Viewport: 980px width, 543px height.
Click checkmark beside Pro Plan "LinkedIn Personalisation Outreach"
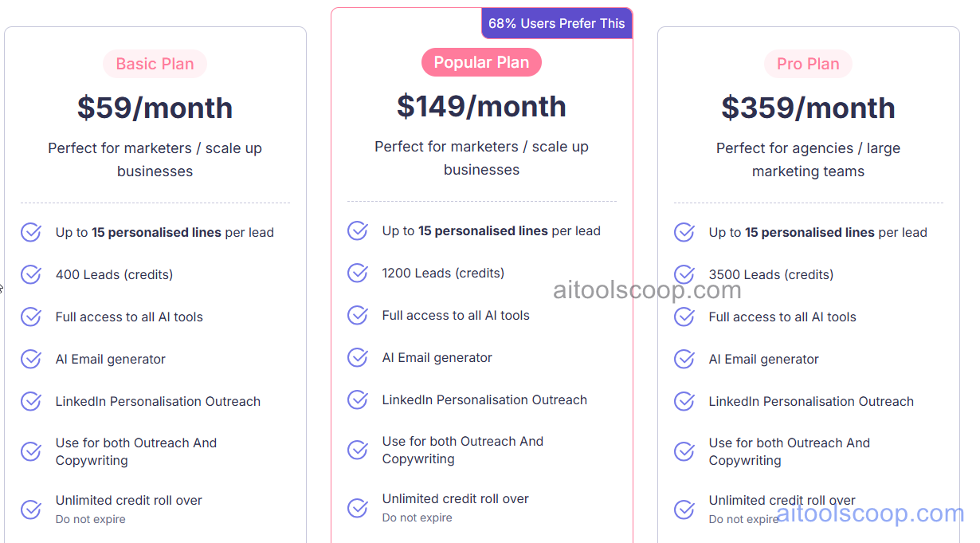coord(684,401)
